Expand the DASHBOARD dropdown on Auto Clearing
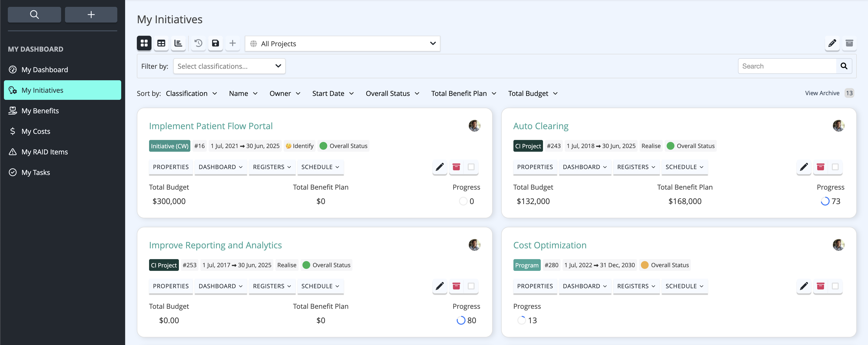The width and height of the screenshot is (868, 345). pyautogui.click(x=585, y=167)
